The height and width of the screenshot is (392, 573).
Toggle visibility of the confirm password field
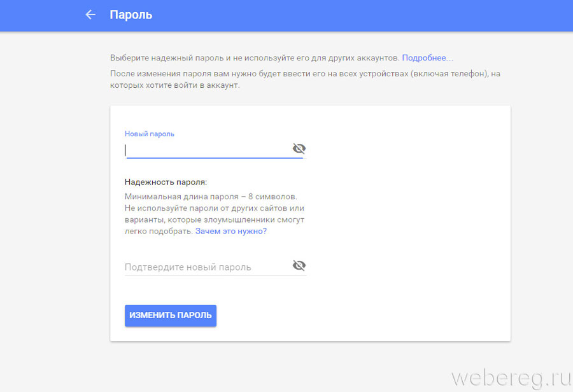coord(299,265)
